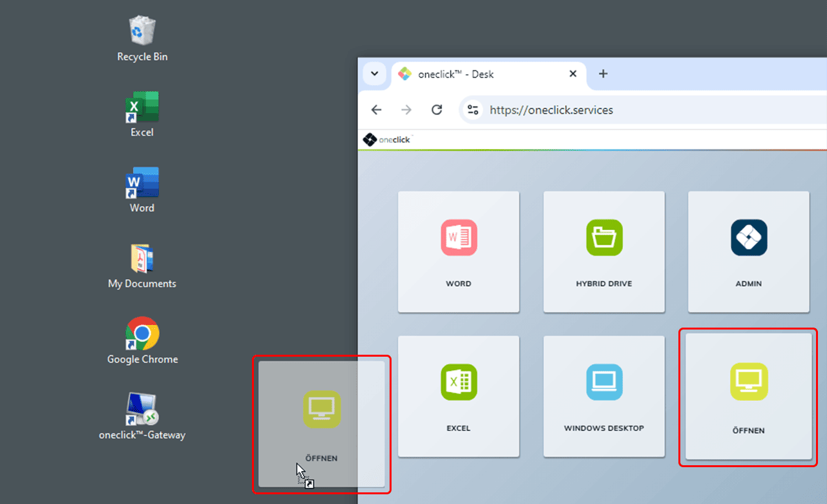Expand the Chrome tab search dropdown
Viewport: 827px width, 504px height.
(375, 74)
